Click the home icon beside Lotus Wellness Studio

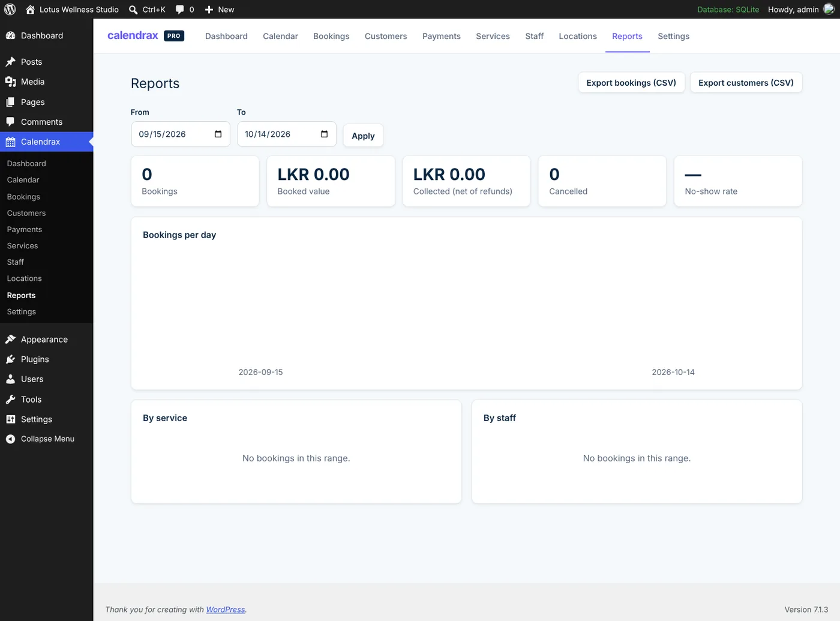click(x=30, y=10)
